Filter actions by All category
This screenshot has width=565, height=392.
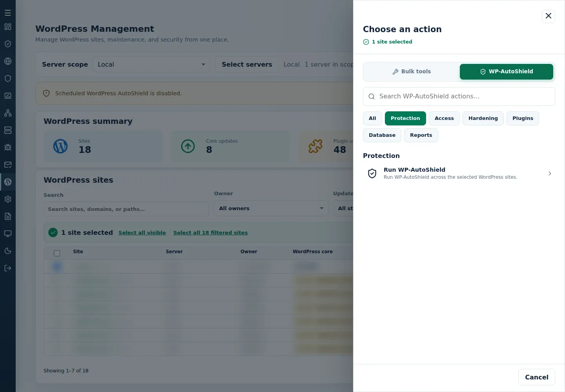tap(372, 118)
